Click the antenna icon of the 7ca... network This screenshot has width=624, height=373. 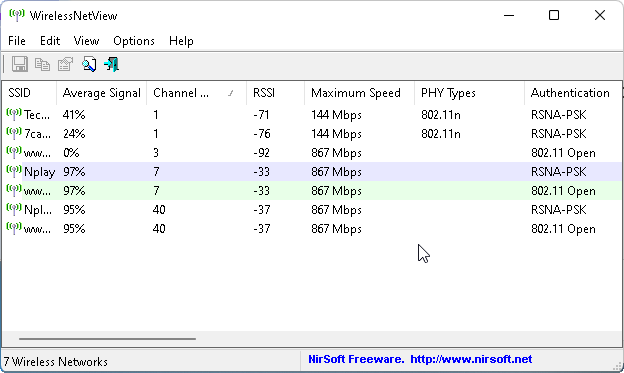coord(14,133)
